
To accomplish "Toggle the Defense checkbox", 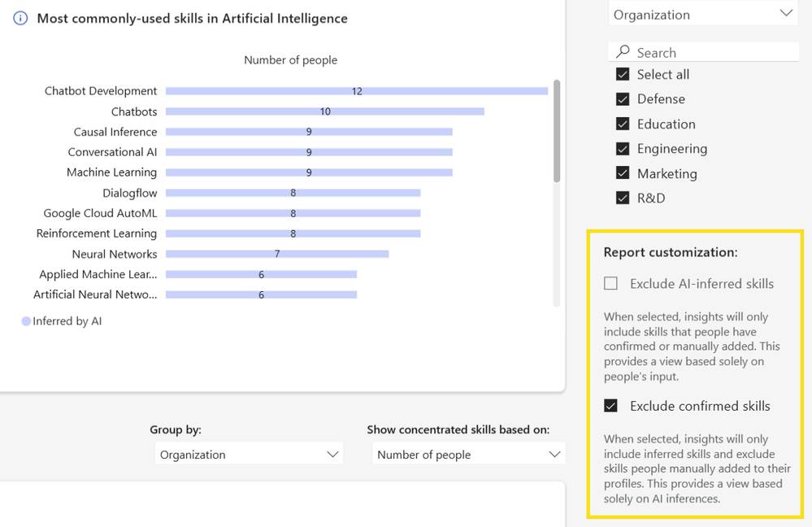I will tap(623, 99).
